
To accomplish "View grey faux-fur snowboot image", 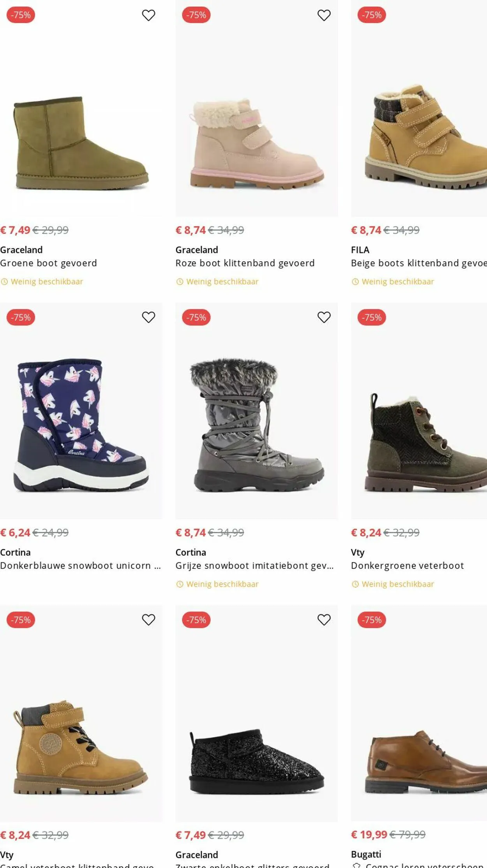I will (x=256, y=425).
